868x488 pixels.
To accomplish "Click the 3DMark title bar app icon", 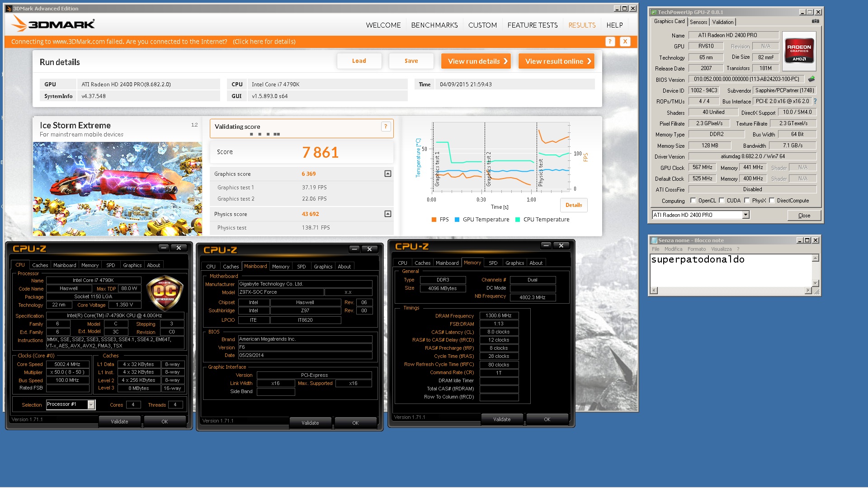I will pyautogui.click(x=9, y=9).
